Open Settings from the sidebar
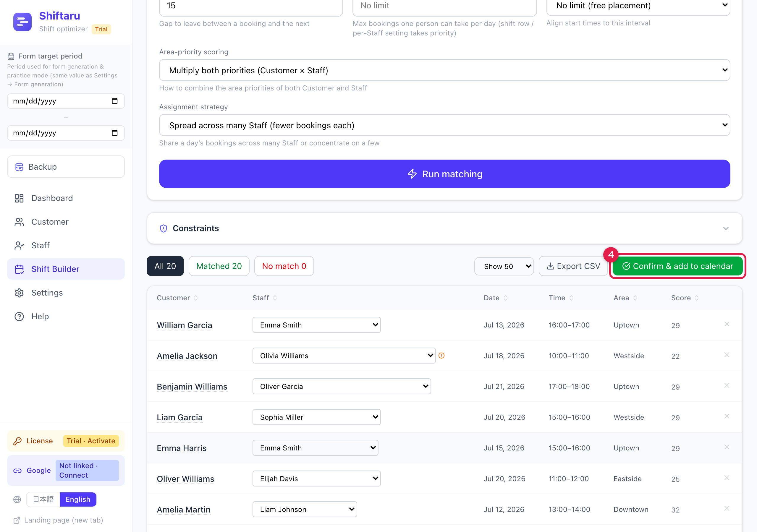Viewport: 757px width, 532px height. coord(66,293)
